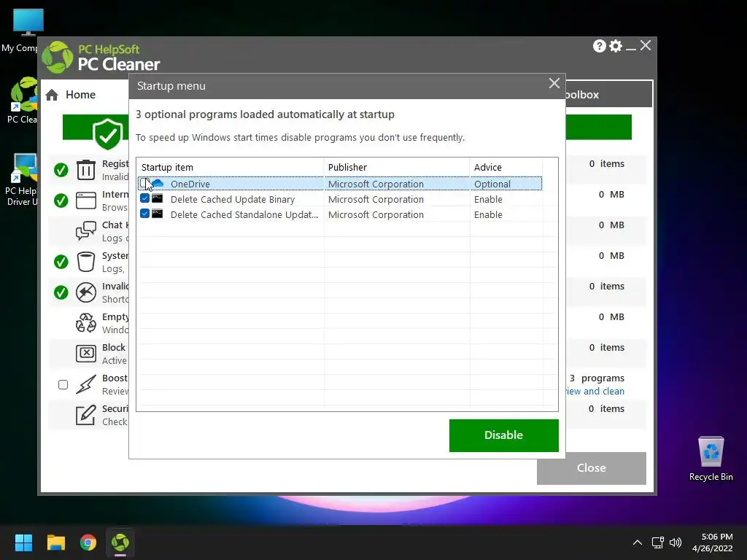Click the OneDrive cloud icon

pyautogui.click(x=158, y=183)
